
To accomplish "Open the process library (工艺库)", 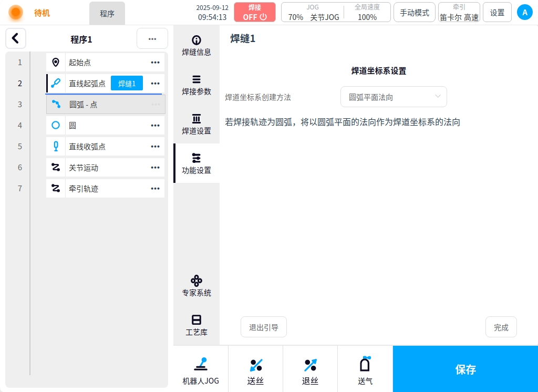I will tap(196, 325).
